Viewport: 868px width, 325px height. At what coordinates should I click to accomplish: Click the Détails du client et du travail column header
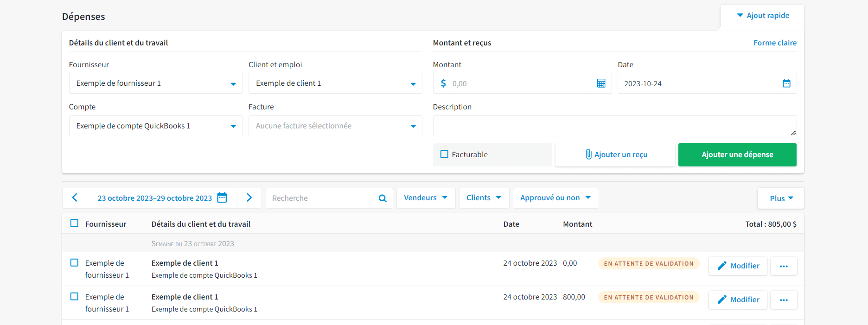(x=201, y=224)
